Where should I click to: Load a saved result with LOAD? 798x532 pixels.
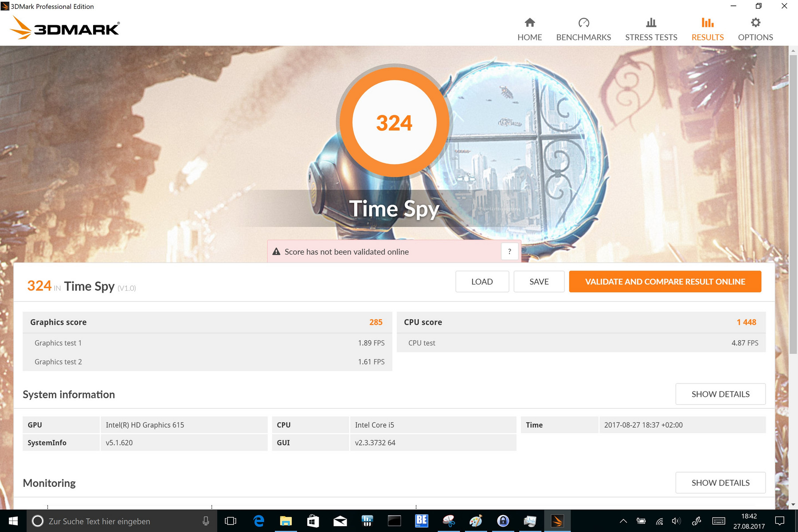click(x=482, y=282)
